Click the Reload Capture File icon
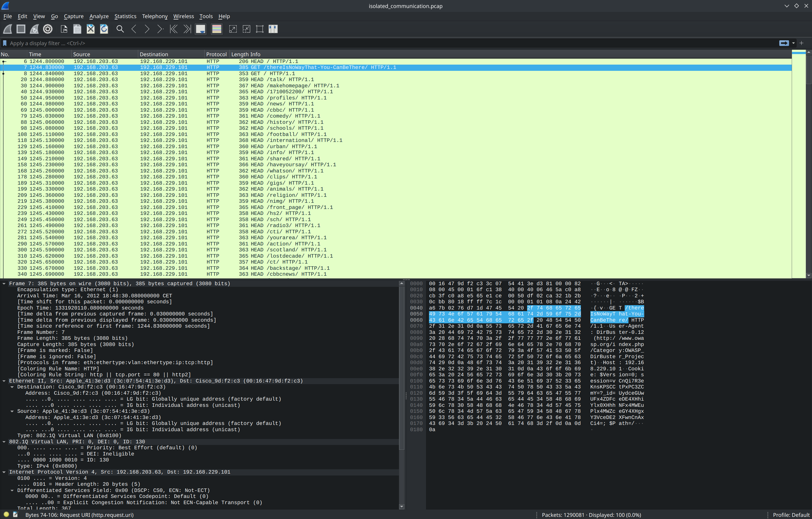Image resolution: width=812 pixels, height=519 pixels. pyautogui.click(x=104, y=29)
